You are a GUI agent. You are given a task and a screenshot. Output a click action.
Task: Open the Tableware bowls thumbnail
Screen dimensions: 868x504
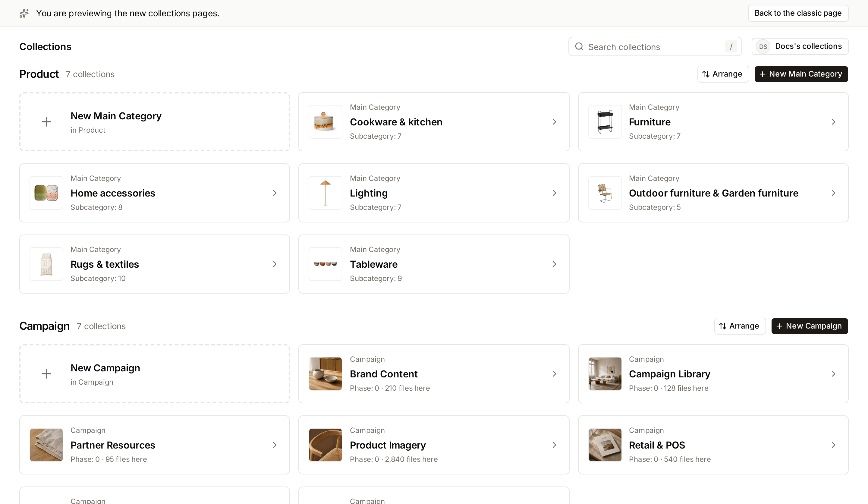325,264
